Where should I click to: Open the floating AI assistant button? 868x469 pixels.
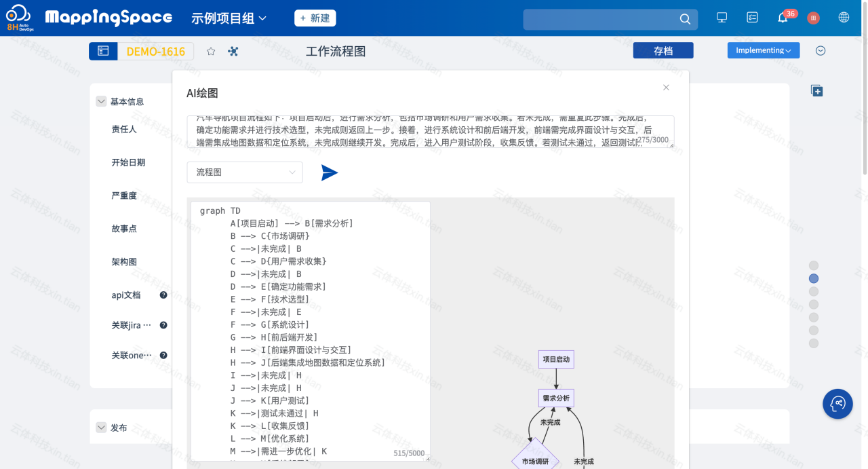(837, 404)
